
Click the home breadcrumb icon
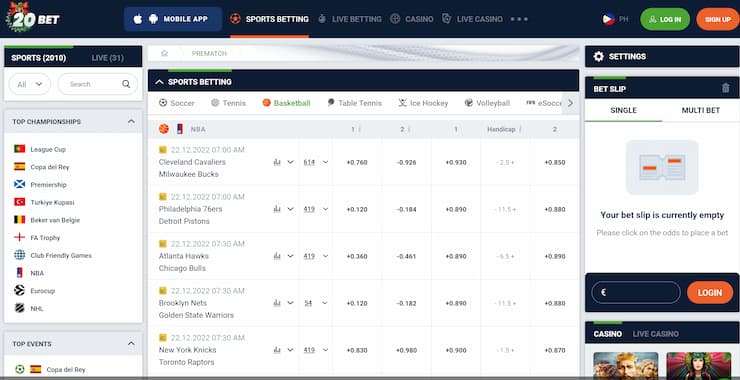point(164,53)
